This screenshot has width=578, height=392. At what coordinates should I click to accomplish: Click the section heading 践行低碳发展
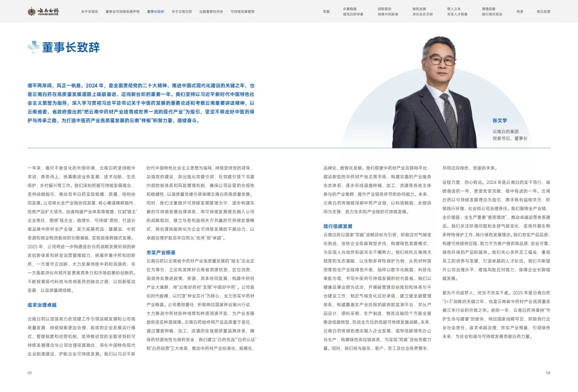pos(338,226)
